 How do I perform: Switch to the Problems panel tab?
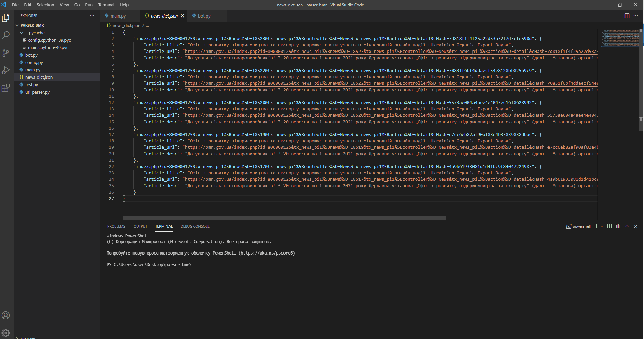point(116,226)
